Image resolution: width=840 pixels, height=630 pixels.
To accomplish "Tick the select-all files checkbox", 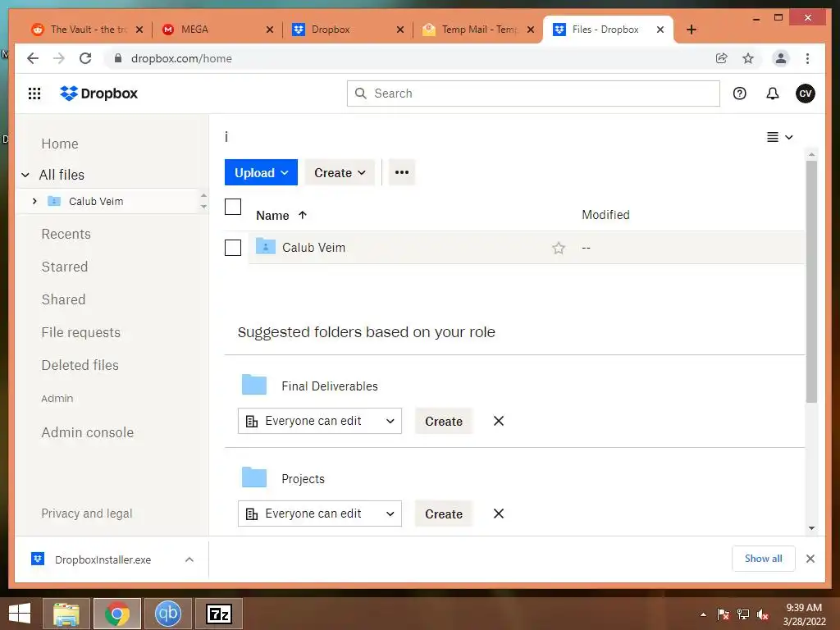I will (x=233, y=207).
